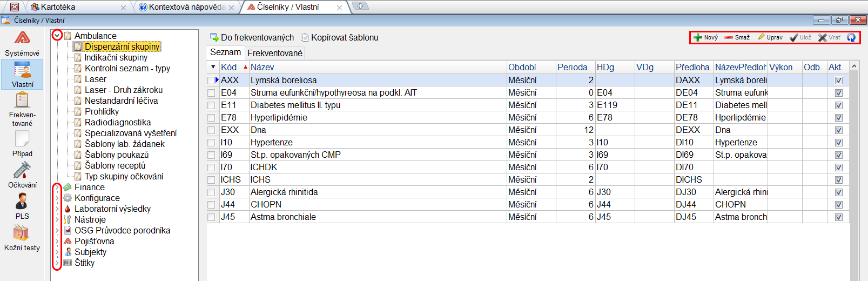Click Do frekventovaných button
This screenshot has width=868, height=281.
(252, 37)
